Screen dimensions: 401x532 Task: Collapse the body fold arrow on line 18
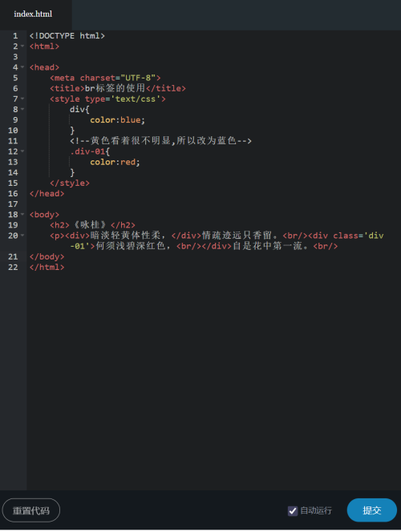(22, 214)
